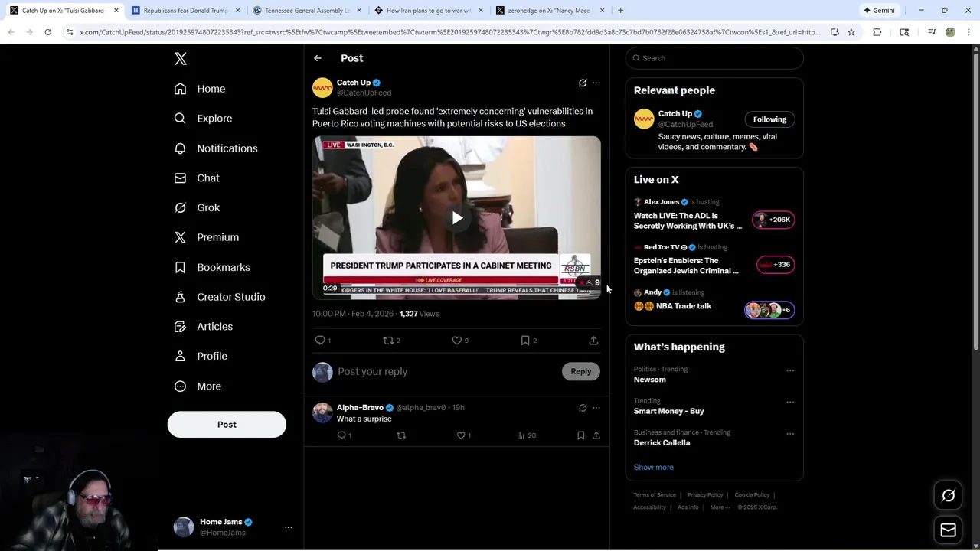Image resolution: width=980 pixels, height=551 pixels.
Task: Open Profile in sidebar
Action: (x=201, y=356)
